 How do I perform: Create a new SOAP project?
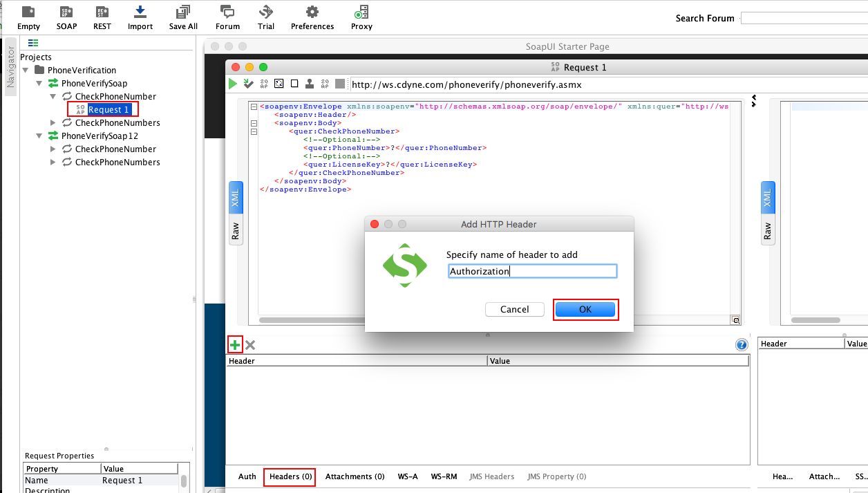(x=66, y=15)
